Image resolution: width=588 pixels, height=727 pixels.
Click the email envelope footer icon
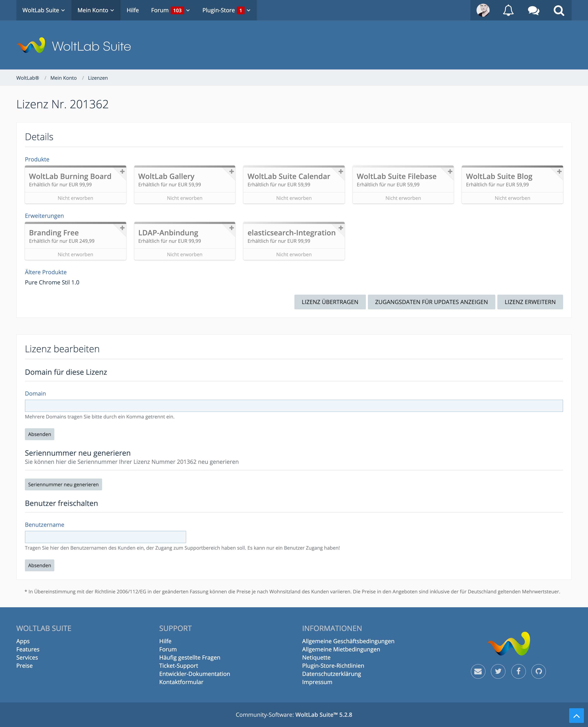(x=478, y=671)
